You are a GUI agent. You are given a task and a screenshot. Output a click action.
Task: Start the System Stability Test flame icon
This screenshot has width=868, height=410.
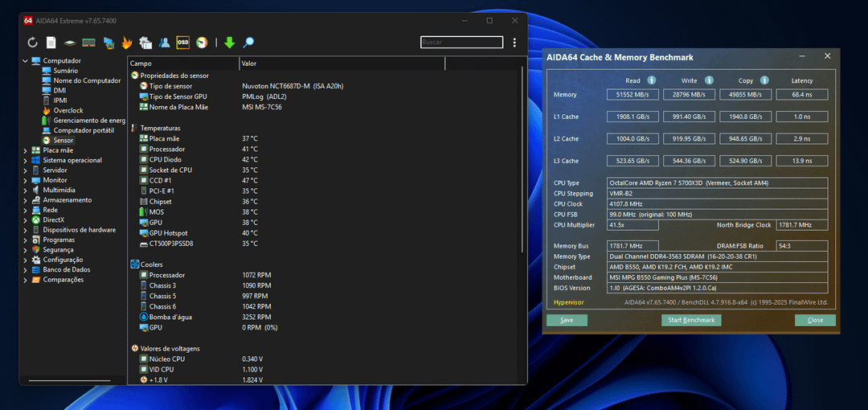pos(127,42)
